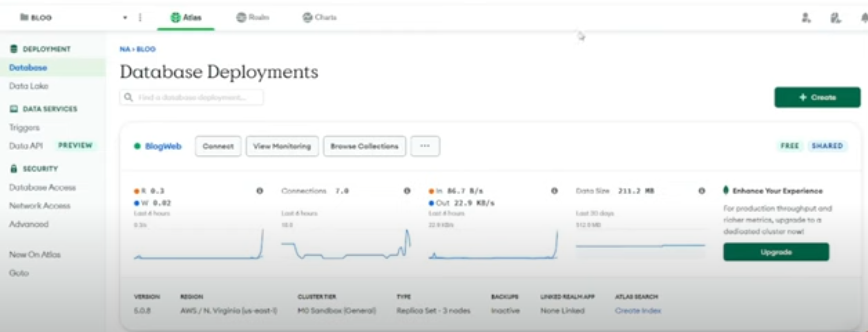Click the version value 5.0.8
868x332 pixels.
[142, 311]
